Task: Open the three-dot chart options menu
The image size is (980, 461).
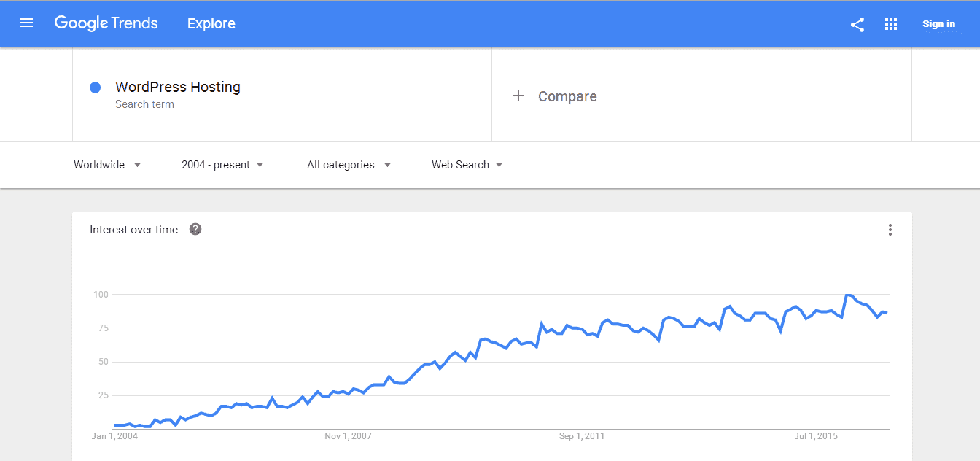Action: [890, 230]
